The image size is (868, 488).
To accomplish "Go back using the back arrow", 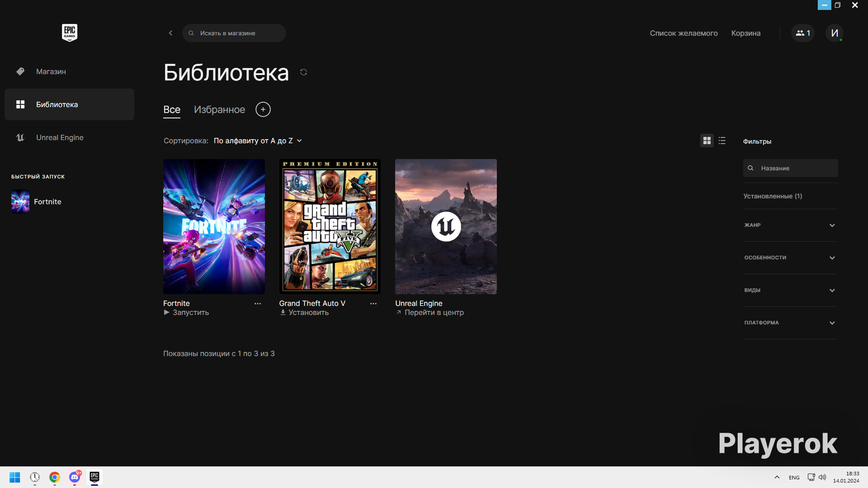I will [x=170, y=33].
